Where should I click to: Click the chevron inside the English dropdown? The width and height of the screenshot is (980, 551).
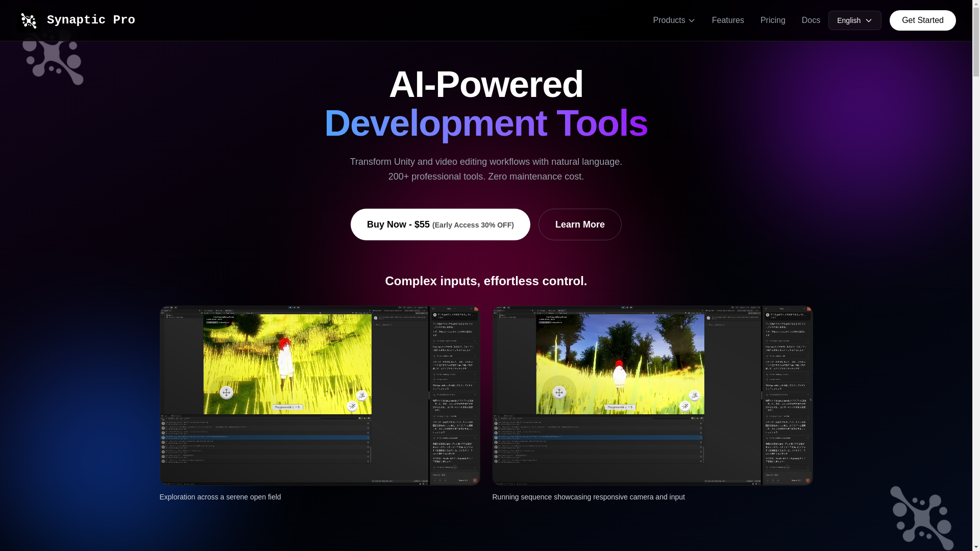coord(869,21)
